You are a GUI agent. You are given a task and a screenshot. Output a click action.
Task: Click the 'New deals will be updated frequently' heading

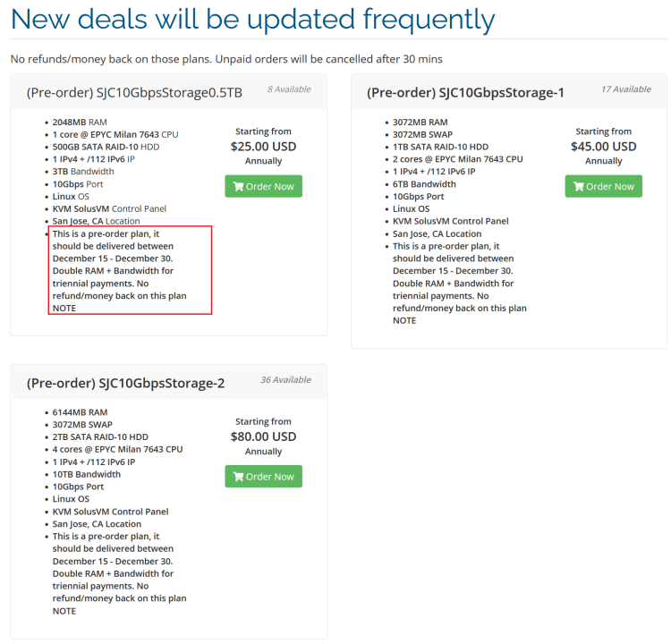tap(252, 19)
